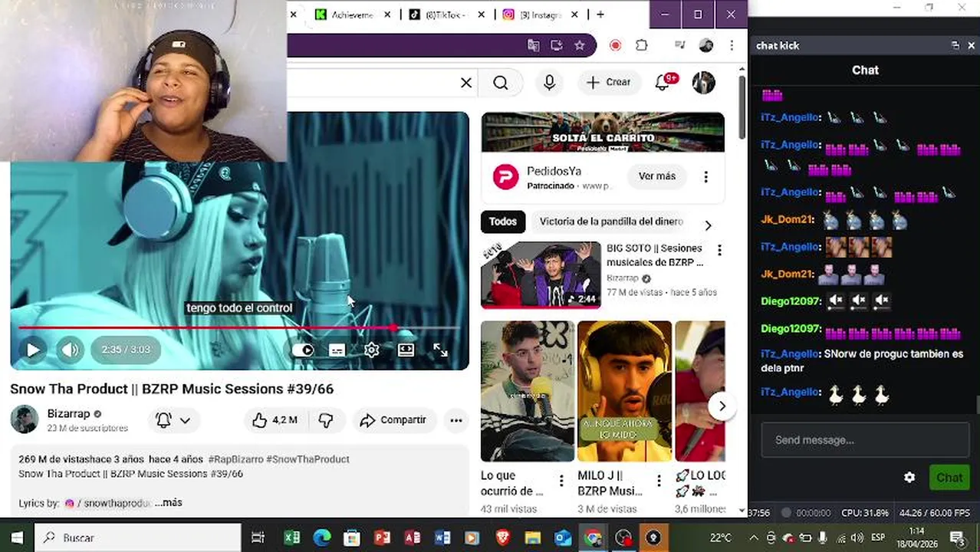Viewport: 980px width, 552px height.
Task: Click the install app icon in address bar
Action: [x=557, y=46]
